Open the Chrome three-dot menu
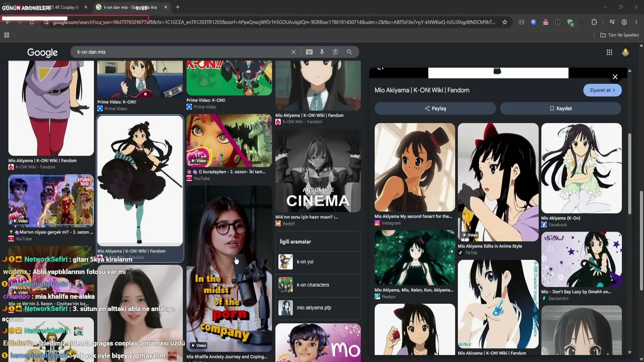The height and width of the screenshot is (362, 644). click(636, 22)
